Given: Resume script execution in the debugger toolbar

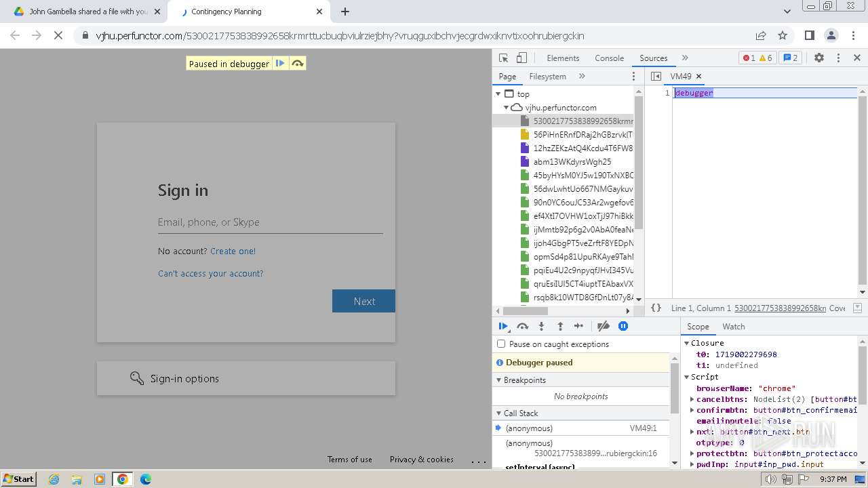Looking at the screenshot, I should [x=503, y=326].
